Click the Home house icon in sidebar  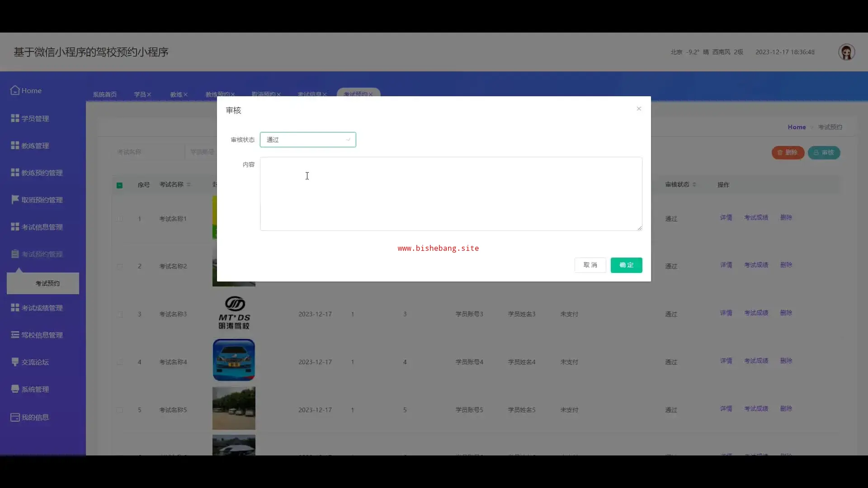tap(15, 90)
